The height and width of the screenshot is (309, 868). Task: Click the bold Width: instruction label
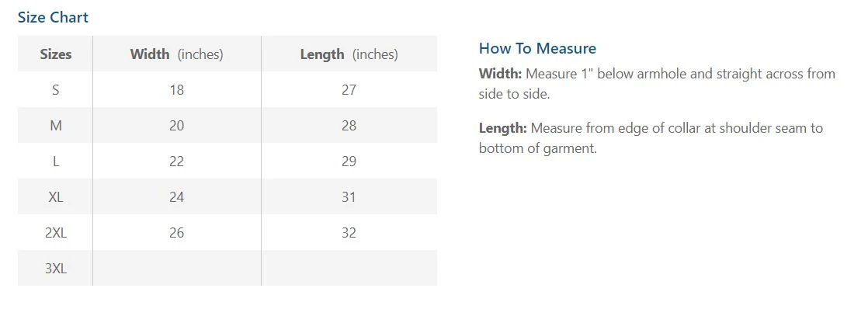501,74
